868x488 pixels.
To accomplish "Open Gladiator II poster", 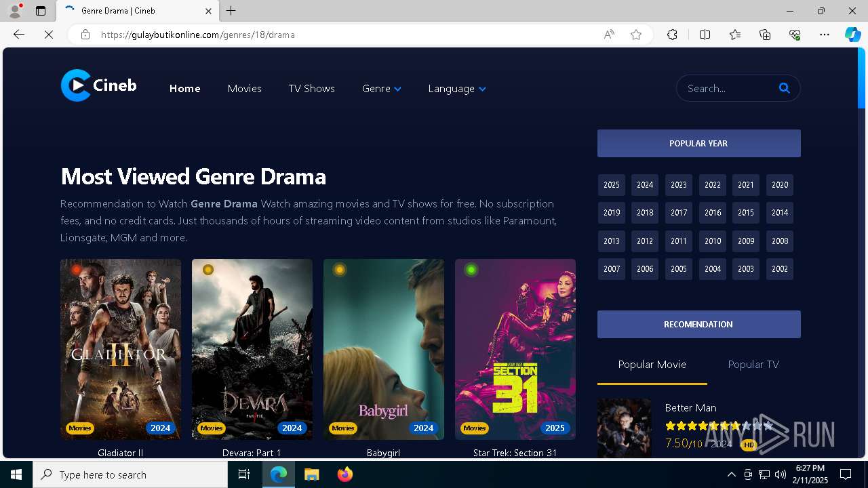I will [121, 349].
